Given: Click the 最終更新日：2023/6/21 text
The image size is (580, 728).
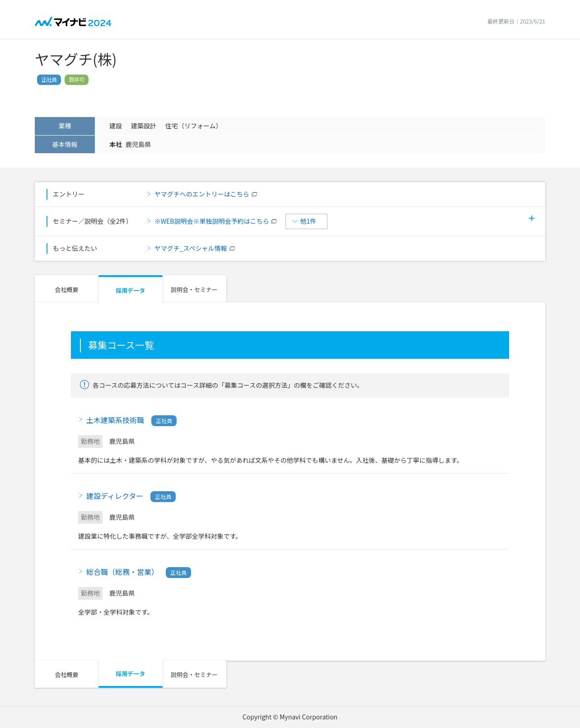Looking at the screenshot, I should [516, 22].
